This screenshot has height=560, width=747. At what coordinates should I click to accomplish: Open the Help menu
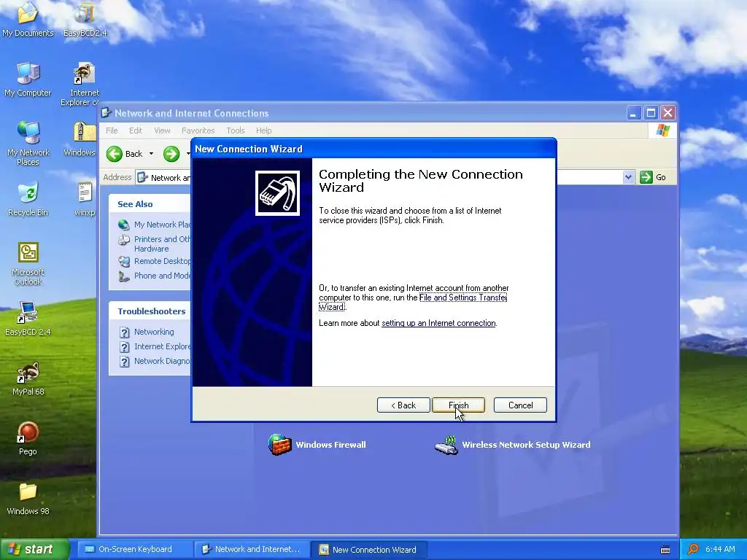pyautogui.click(x=263, y=131)
